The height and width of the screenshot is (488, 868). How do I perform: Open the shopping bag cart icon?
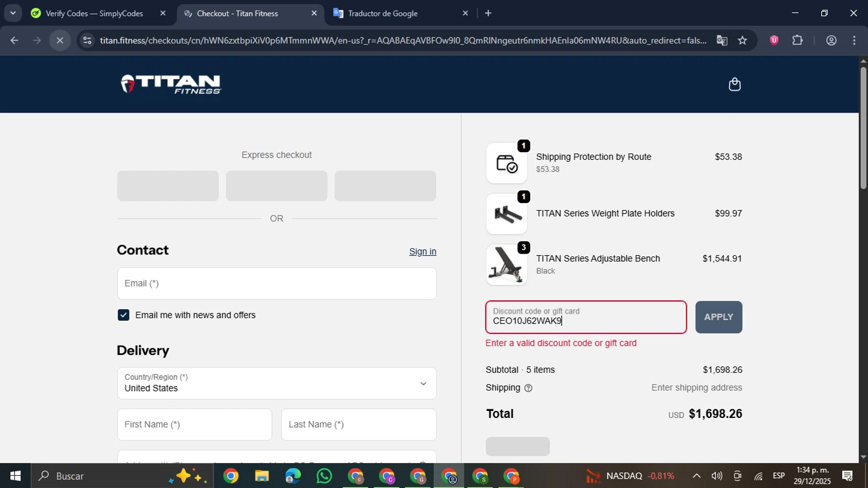[x=734, y=85]
